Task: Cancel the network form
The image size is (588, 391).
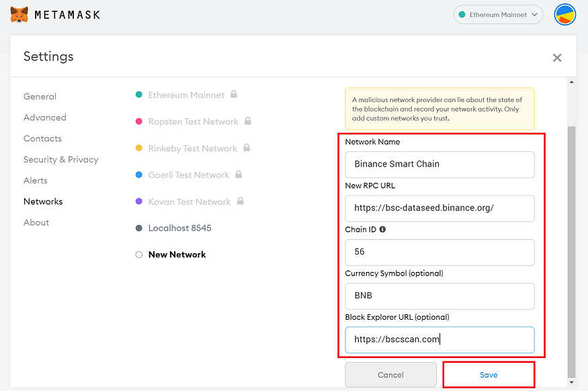Action: coord(390,375)
